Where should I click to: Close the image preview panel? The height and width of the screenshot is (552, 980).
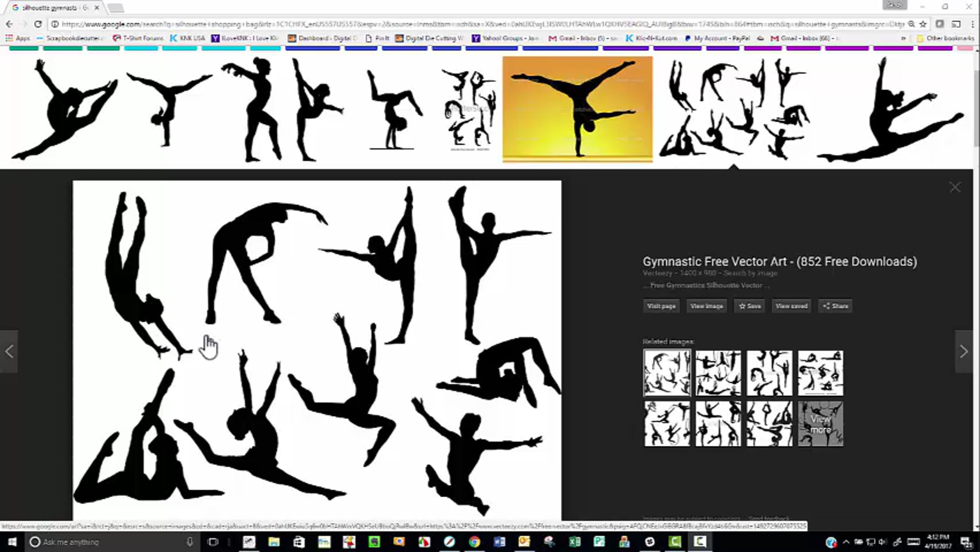coord(955,187)
